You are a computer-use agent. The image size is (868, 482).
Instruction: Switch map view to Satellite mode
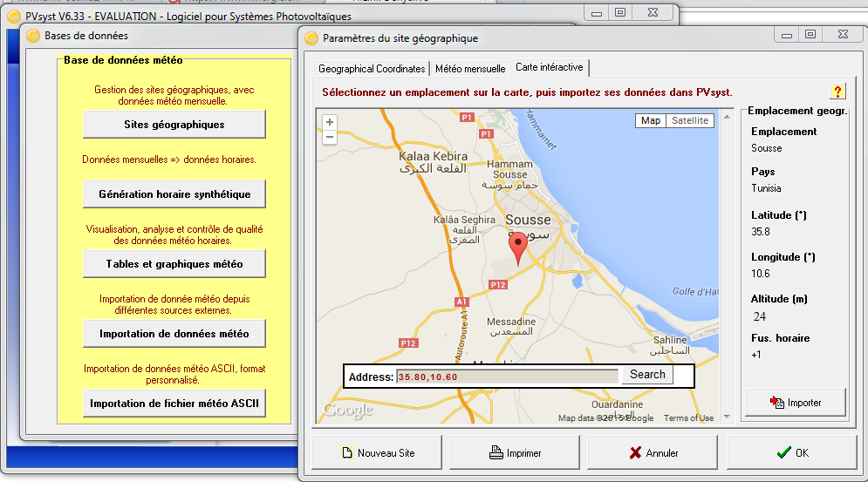coord(690,120)
